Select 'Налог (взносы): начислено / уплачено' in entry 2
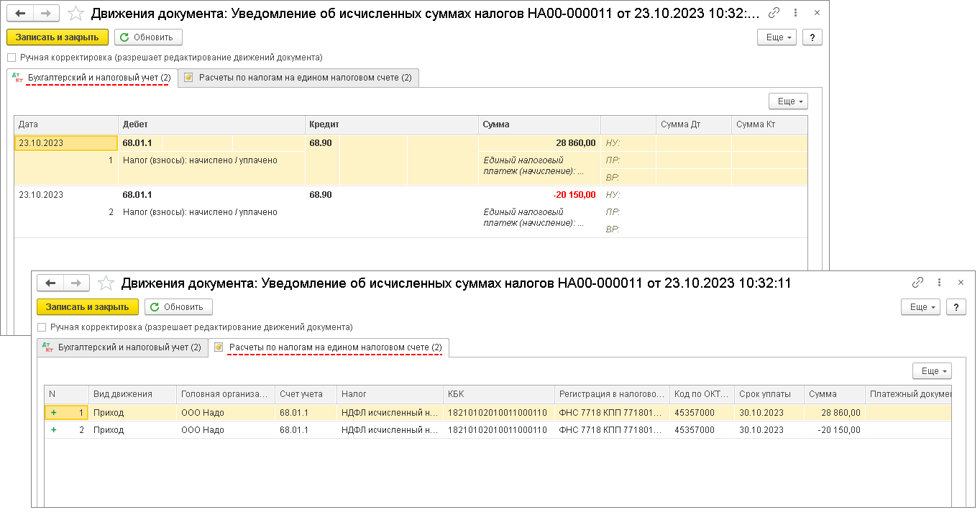 point(200,212)
